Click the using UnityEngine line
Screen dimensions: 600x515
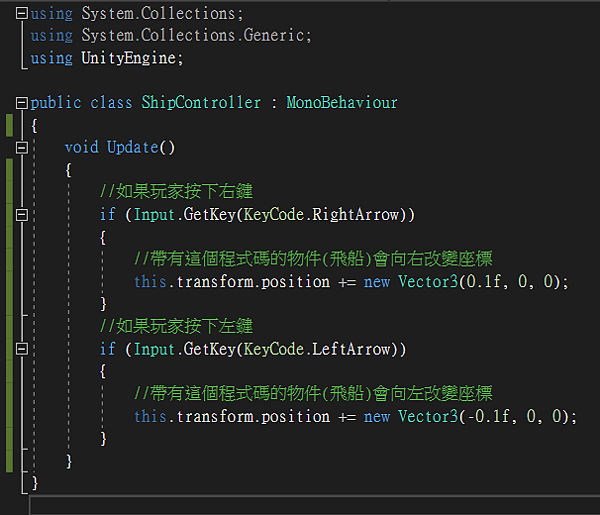(107, 58)
